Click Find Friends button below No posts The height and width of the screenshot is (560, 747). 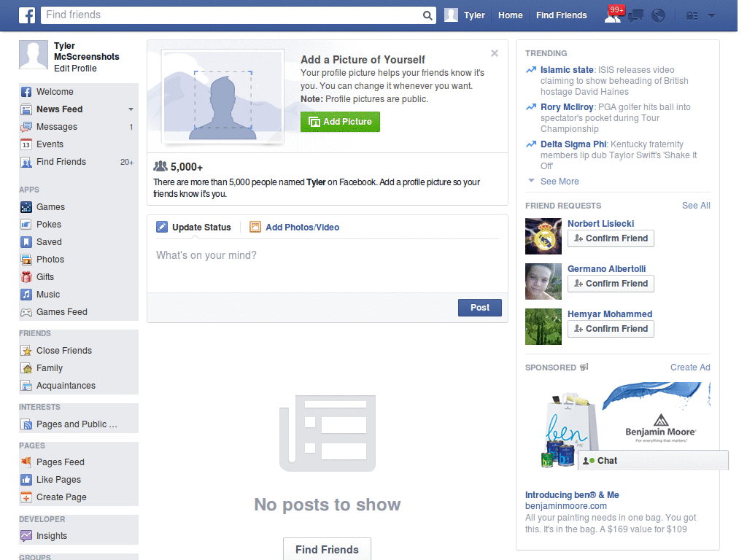[x=327, y=550]
